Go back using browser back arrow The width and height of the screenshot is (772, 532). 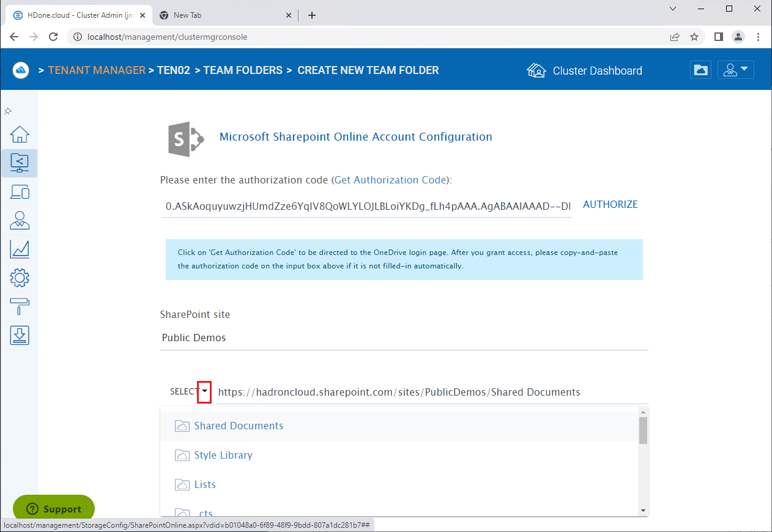coord(15,37)
